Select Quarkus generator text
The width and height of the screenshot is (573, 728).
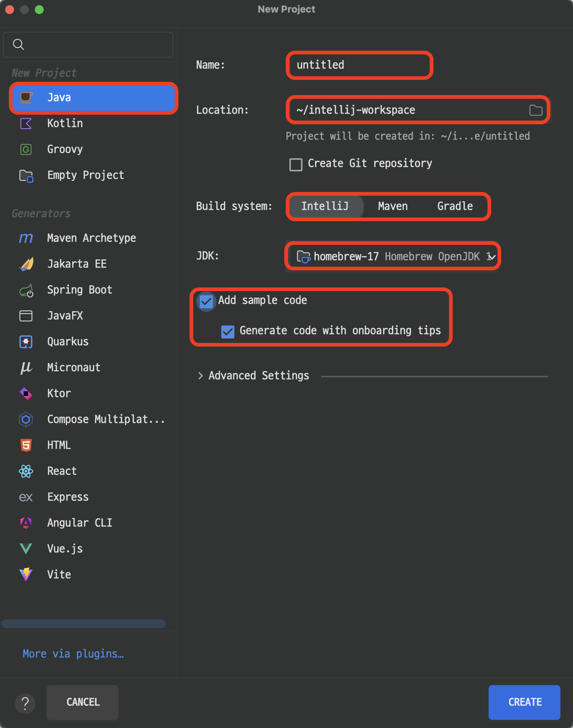pyautogui.click(x=68, y=341)
